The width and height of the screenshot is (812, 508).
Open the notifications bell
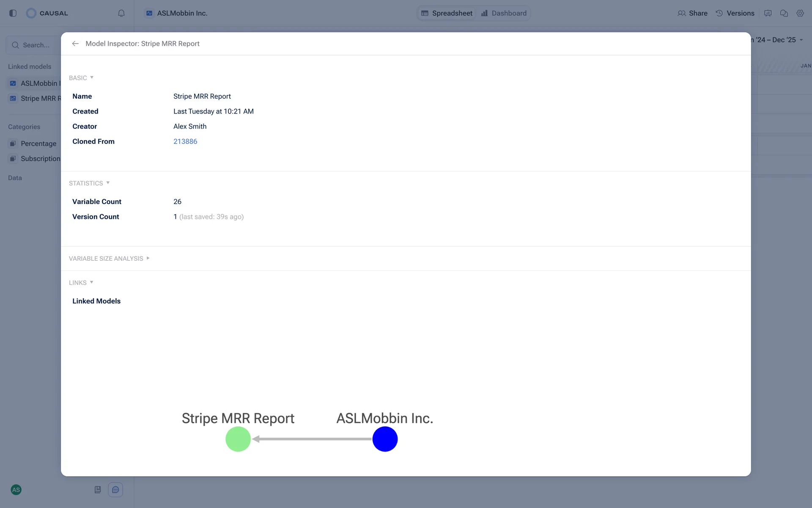tap(121, 13)
